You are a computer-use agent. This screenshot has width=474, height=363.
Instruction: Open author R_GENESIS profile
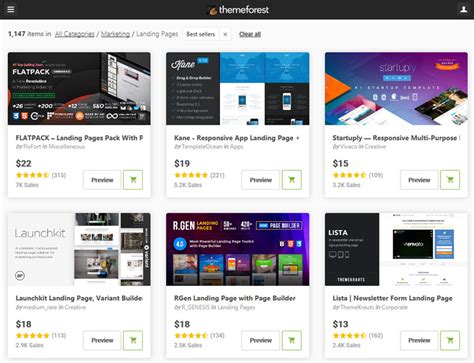[196, 307]
